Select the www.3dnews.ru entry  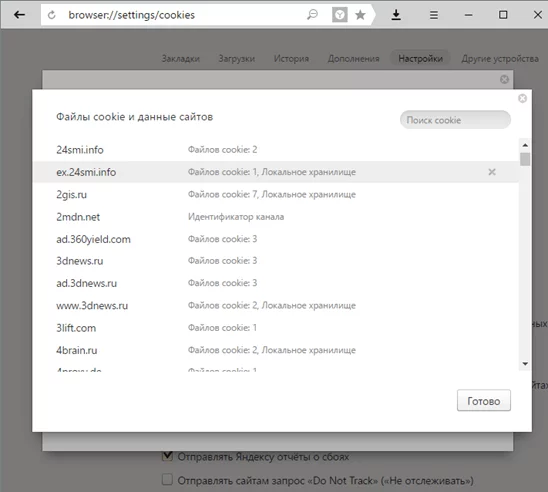pos(275,305)
